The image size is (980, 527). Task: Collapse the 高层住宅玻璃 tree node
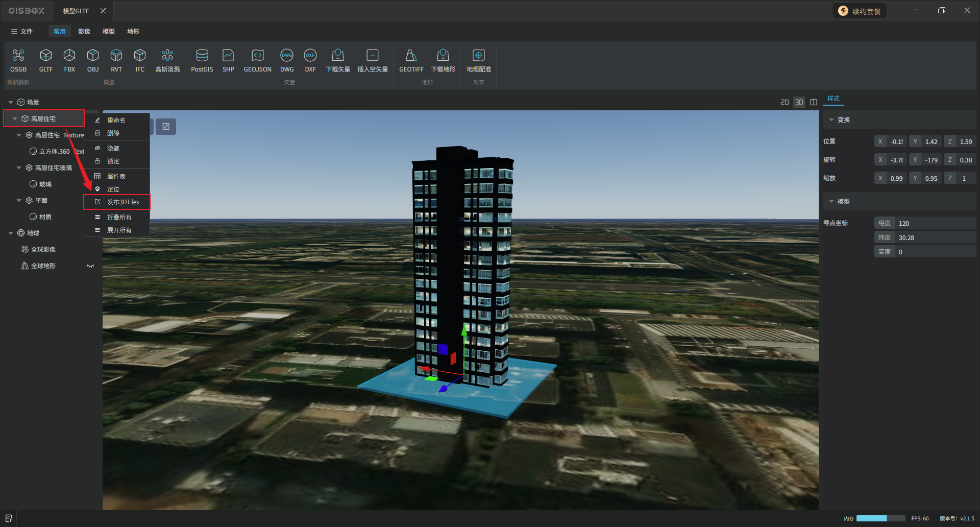point(19,168)
